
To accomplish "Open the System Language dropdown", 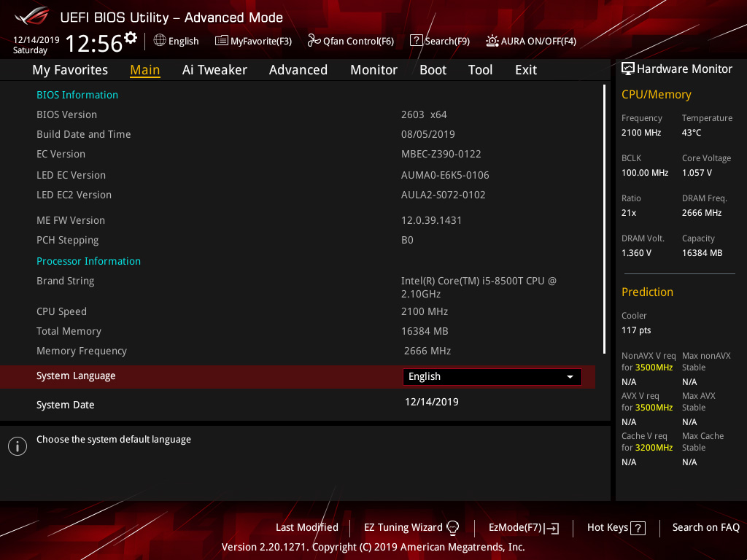I will pyautogui.click(x=492, y=377).
